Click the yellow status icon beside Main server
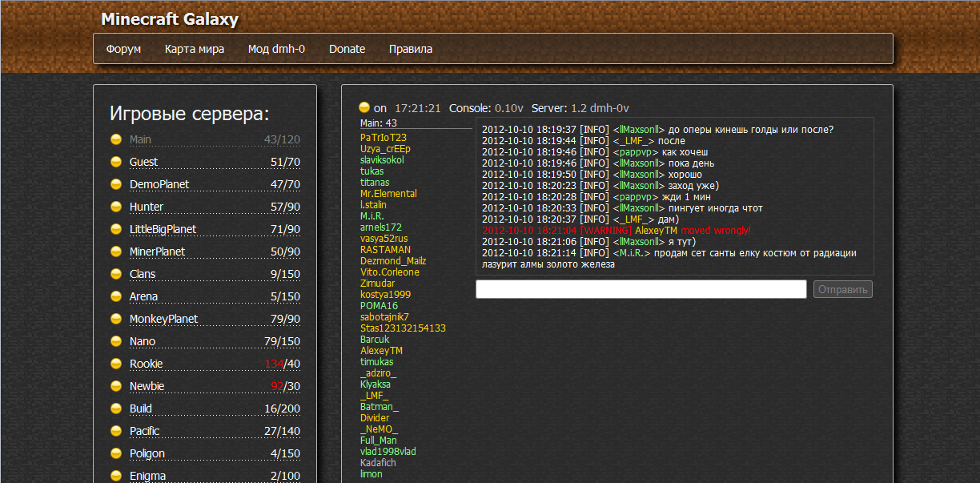This screenshot has width=980, height=483. coord(116,139)
